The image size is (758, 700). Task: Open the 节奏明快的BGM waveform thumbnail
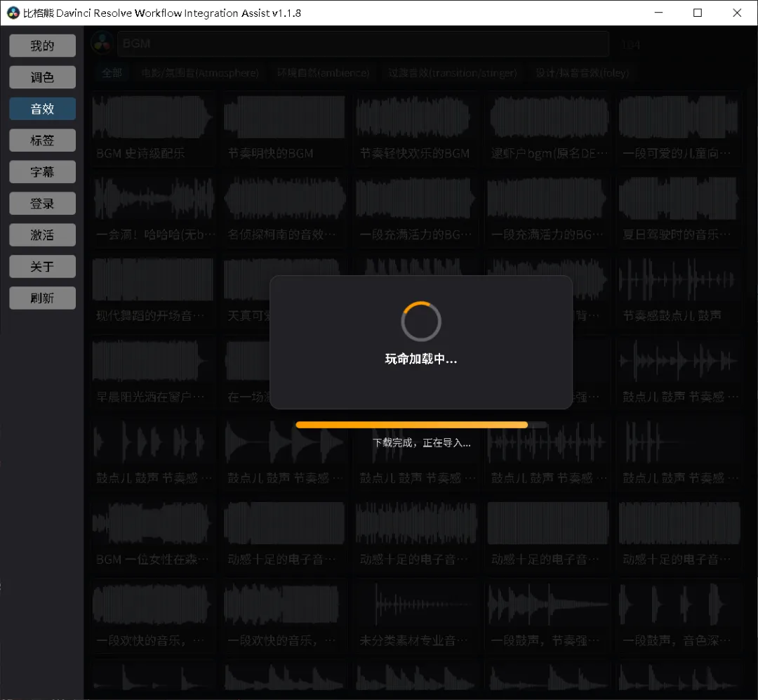tap(284, 117)
